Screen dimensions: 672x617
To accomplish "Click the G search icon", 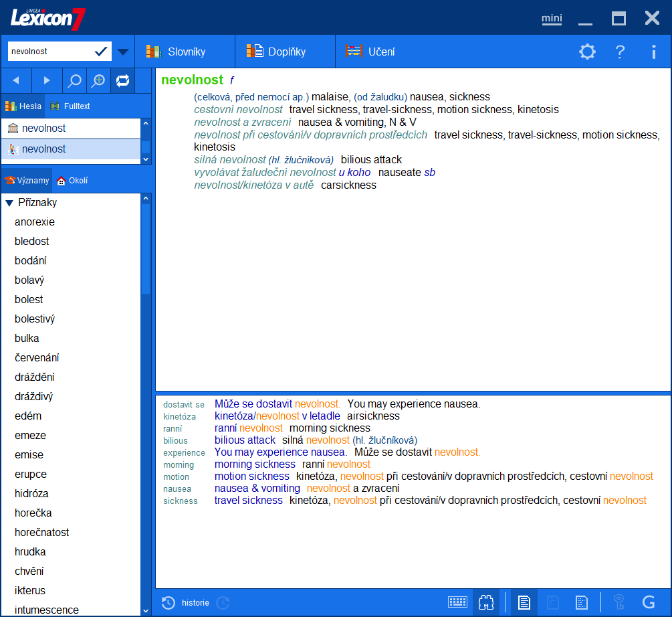I will (x=649, y=602).
